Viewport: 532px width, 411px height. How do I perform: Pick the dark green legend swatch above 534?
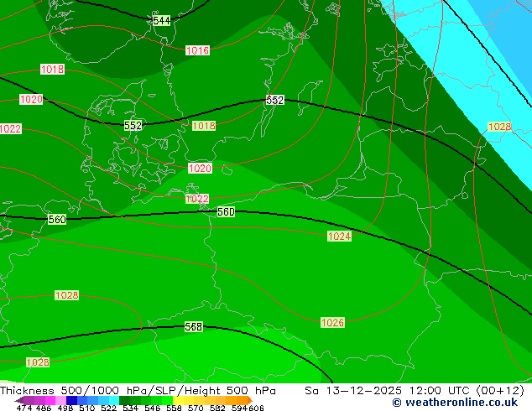[x=124, y=400]
